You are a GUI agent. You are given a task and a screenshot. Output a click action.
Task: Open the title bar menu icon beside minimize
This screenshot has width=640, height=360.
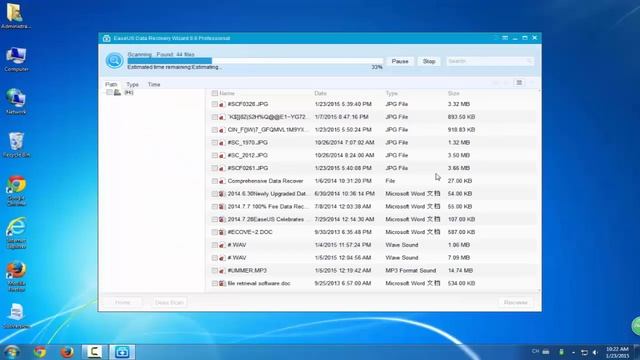point(505,38)
